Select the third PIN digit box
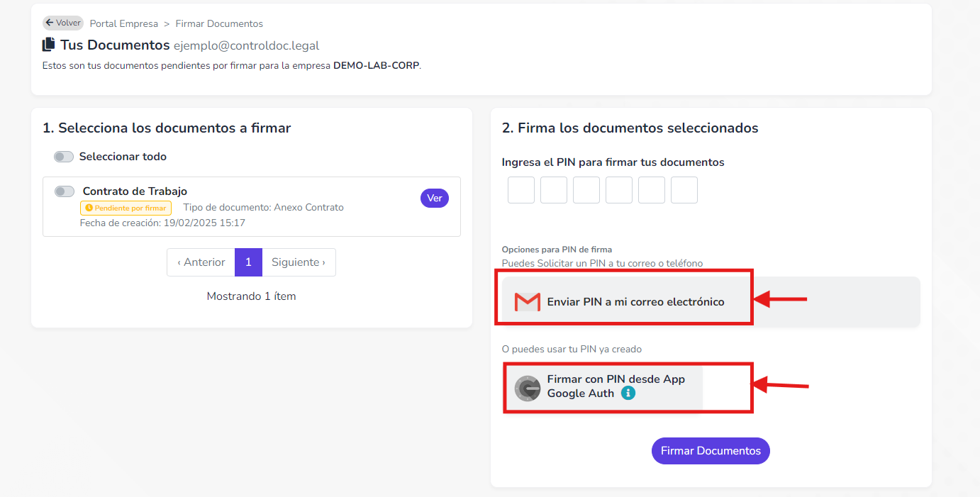The image size is (980, 497). click(x=586, y=190)
